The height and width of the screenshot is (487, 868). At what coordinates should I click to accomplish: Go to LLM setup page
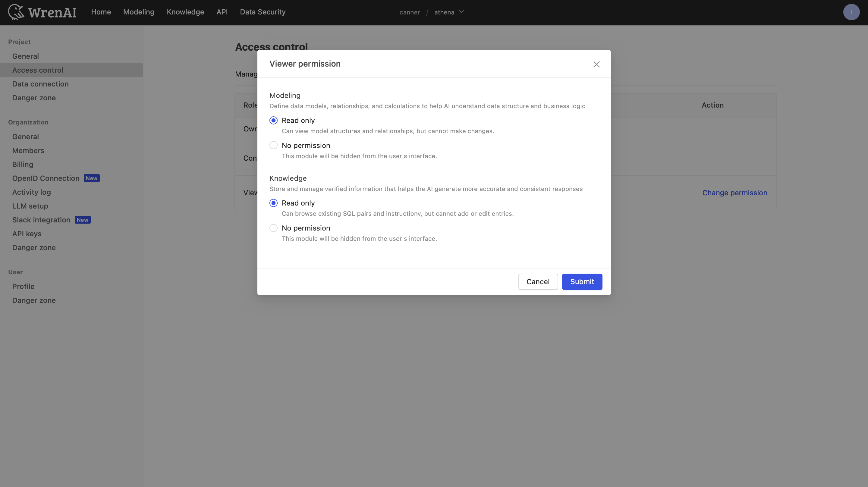30,206
